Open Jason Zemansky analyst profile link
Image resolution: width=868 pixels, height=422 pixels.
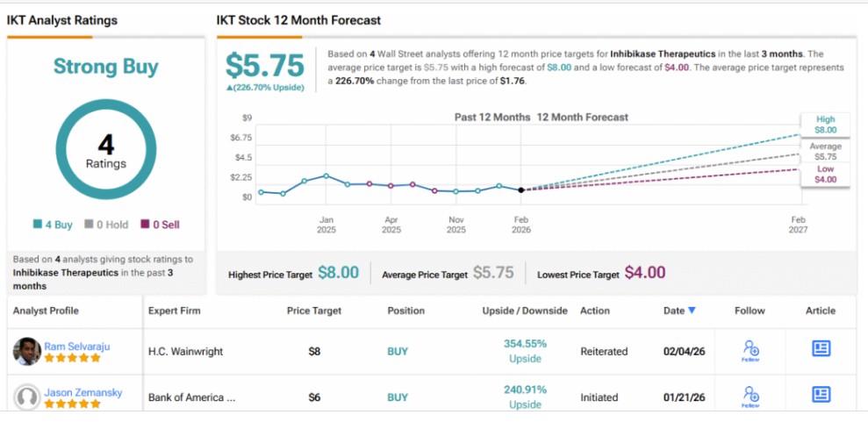tap(82, 391)
